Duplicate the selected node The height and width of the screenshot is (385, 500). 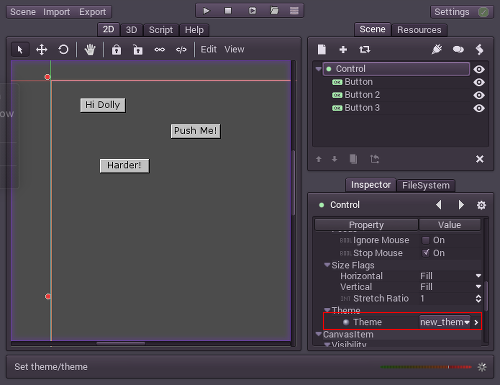coord(353,159)
